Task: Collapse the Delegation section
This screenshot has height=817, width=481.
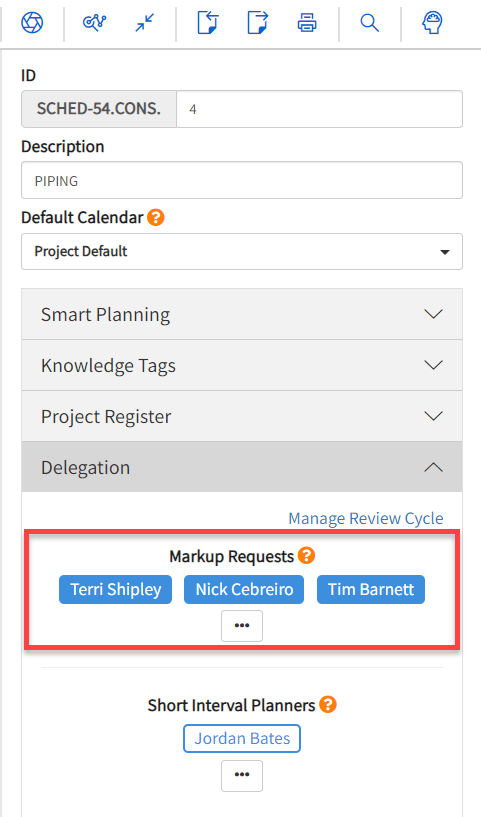Action: point(242,467)
